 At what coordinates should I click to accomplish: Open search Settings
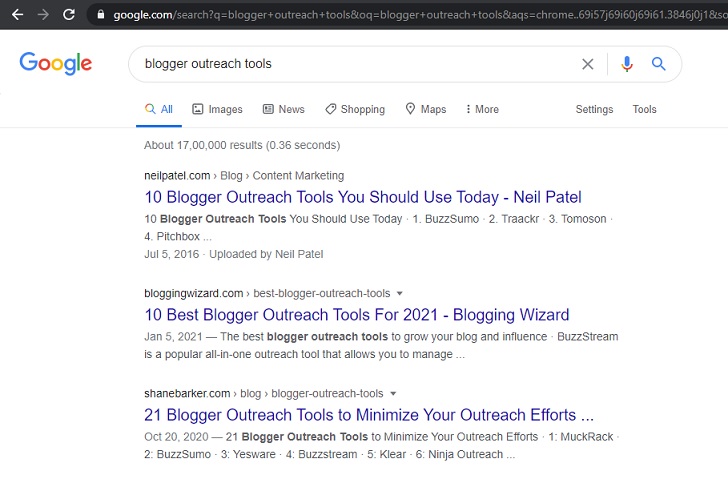[x=594, y=110]
